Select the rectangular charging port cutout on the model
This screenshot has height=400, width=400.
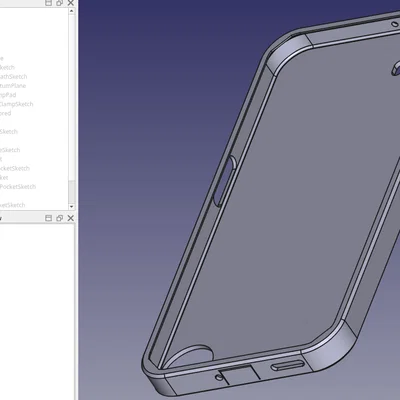tap(241, 374)
